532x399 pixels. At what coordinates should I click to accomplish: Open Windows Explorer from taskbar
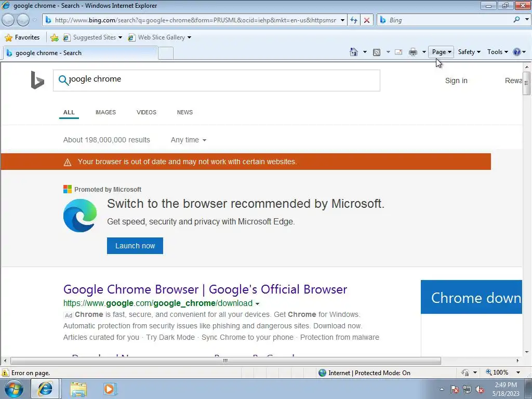click(x=78, y=389)
